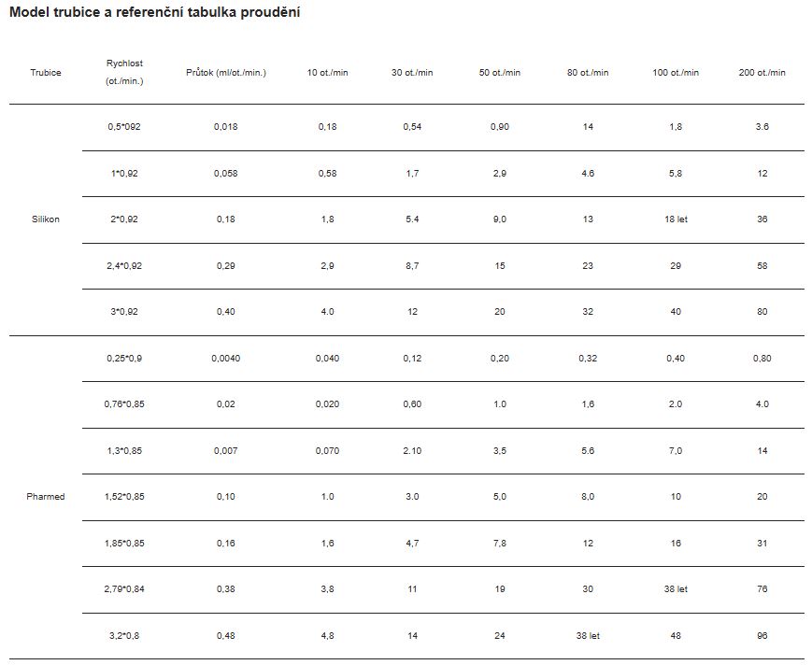This screenshot has width=812, height=665.
Task: Click the '7,8' value under 50 ot./min
Action: pyautogui.click(x=500, y=544)
